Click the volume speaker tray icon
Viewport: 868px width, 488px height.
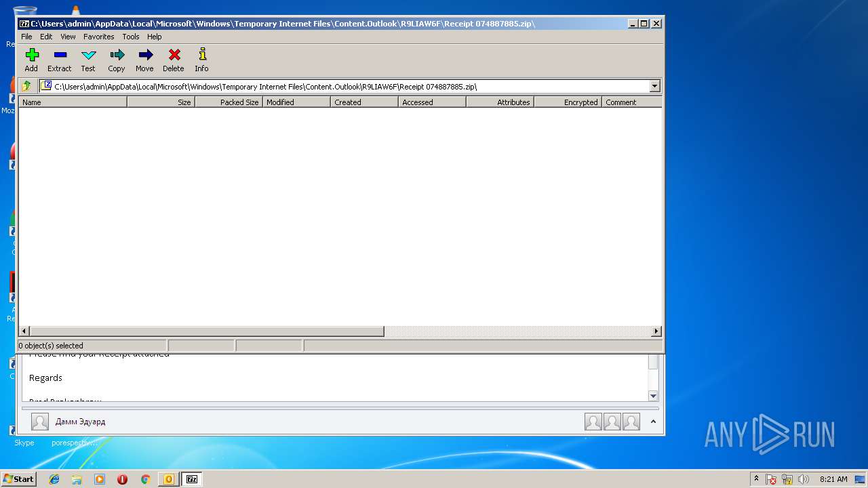click(804, 479)
